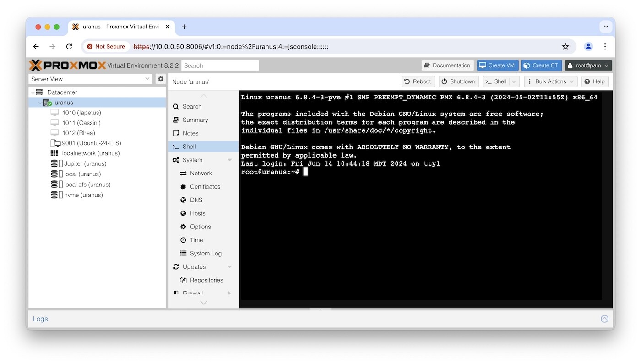Reboot the uranus node

pyautogui.click(x=418, y=81)
